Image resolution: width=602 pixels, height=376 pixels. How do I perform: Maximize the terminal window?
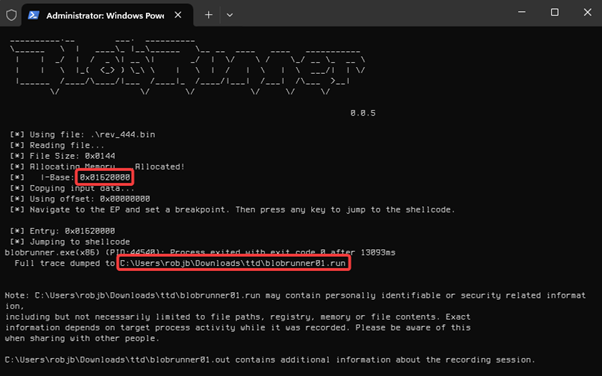pyautogui.click(x=554, y=12)
